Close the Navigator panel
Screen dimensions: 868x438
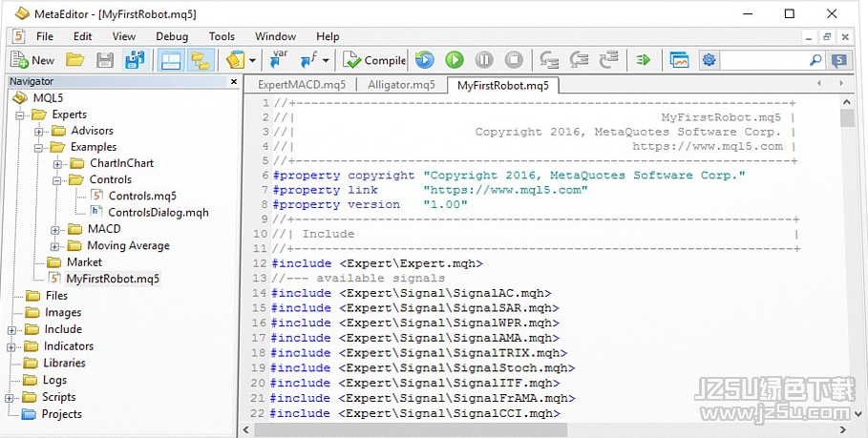point(234,82)
